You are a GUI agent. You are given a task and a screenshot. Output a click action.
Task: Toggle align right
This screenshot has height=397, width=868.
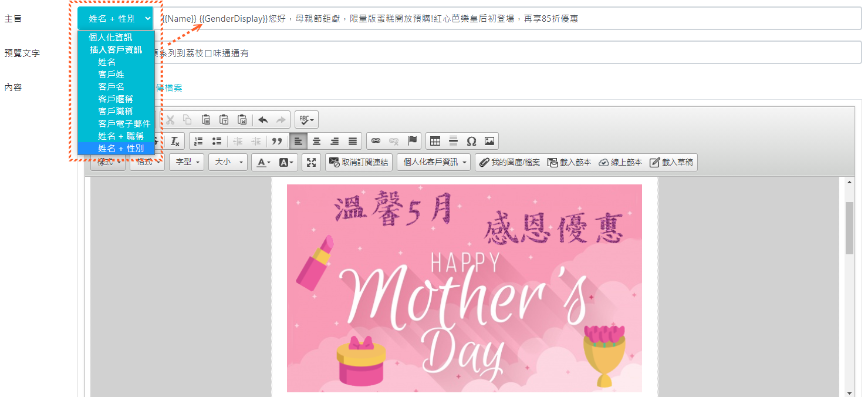[x=335, y=141]
